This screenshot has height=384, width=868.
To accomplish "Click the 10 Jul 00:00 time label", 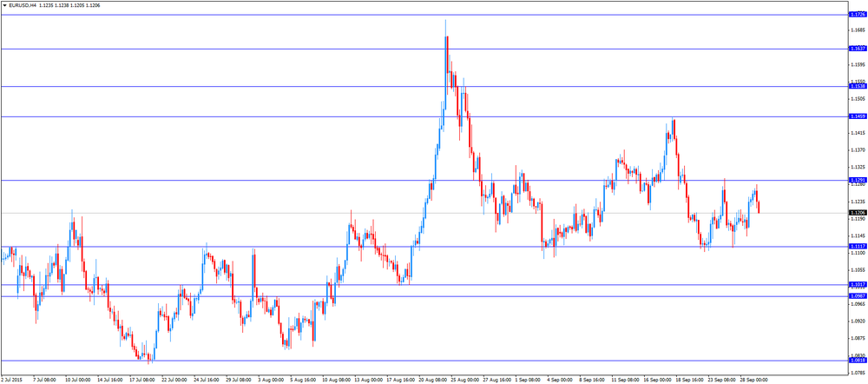I will pos(77,381).
